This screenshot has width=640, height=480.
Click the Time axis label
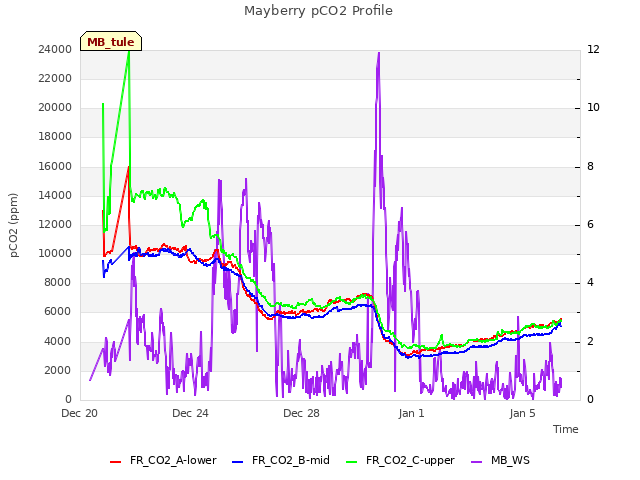566,429
